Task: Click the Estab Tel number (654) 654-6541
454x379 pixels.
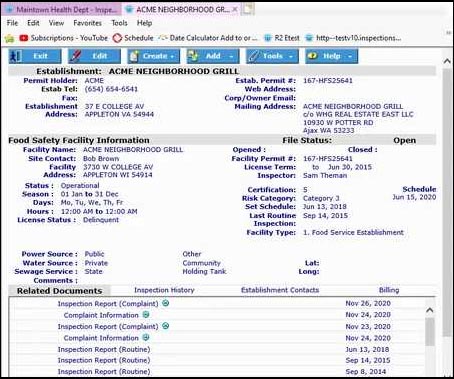Action: [x=111, y=89]
